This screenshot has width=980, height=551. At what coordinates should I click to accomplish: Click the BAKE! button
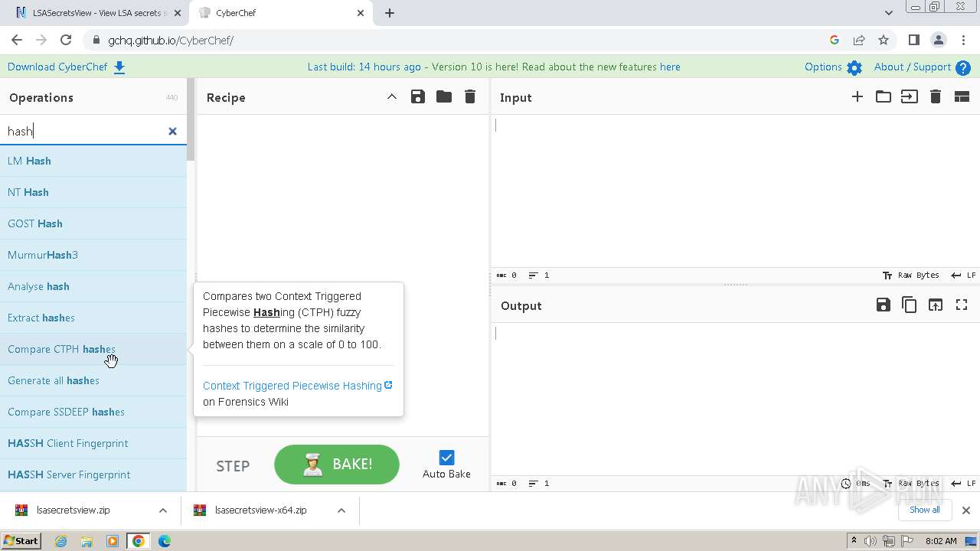[337, 465]
